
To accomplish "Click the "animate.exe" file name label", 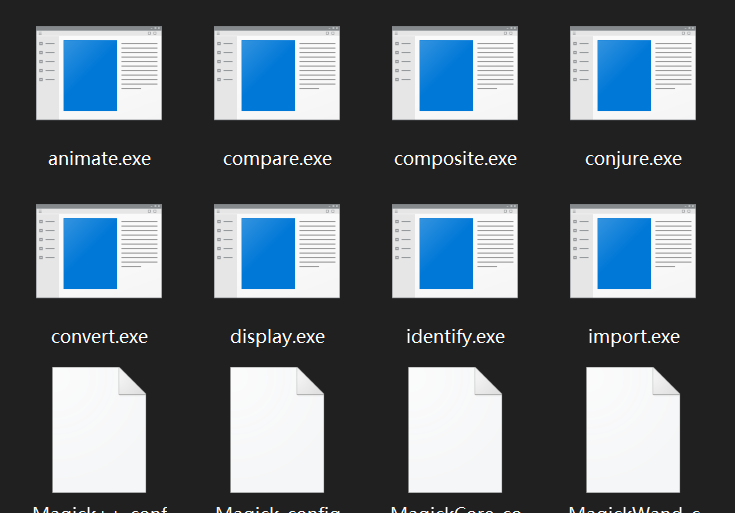I will (99, 159).
